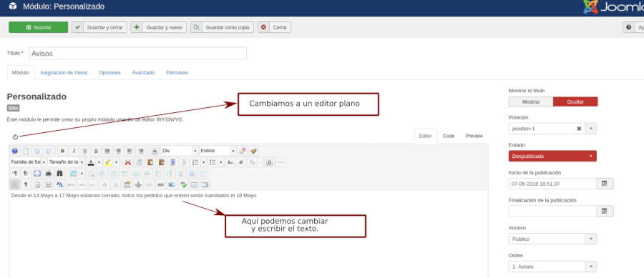Viewport: 644px width, 278px height.
Task: Apply strikethrough formatting
Action: tap(96, 151)
